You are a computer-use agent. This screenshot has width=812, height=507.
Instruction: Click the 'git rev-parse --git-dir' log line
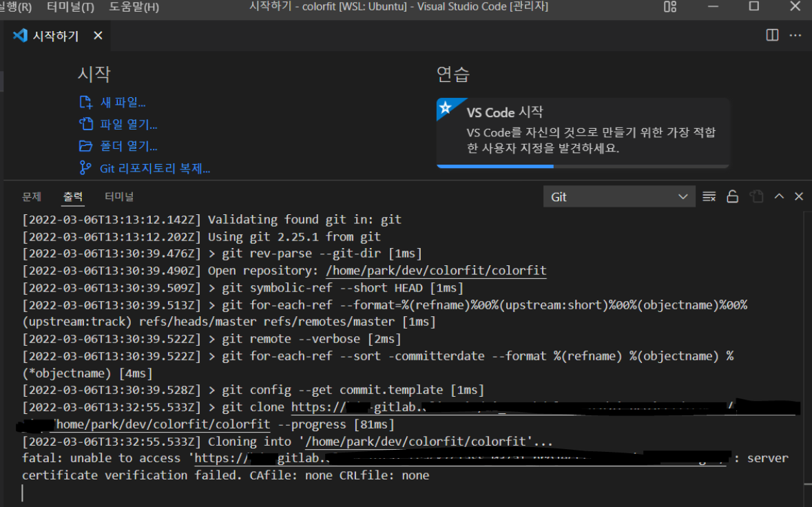[222, 253]
